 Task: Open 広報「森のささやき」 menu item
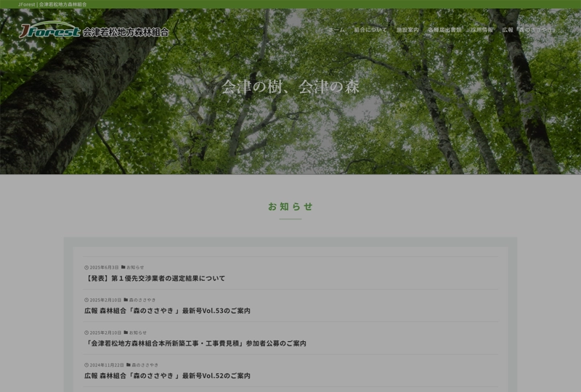click(528, 30)
